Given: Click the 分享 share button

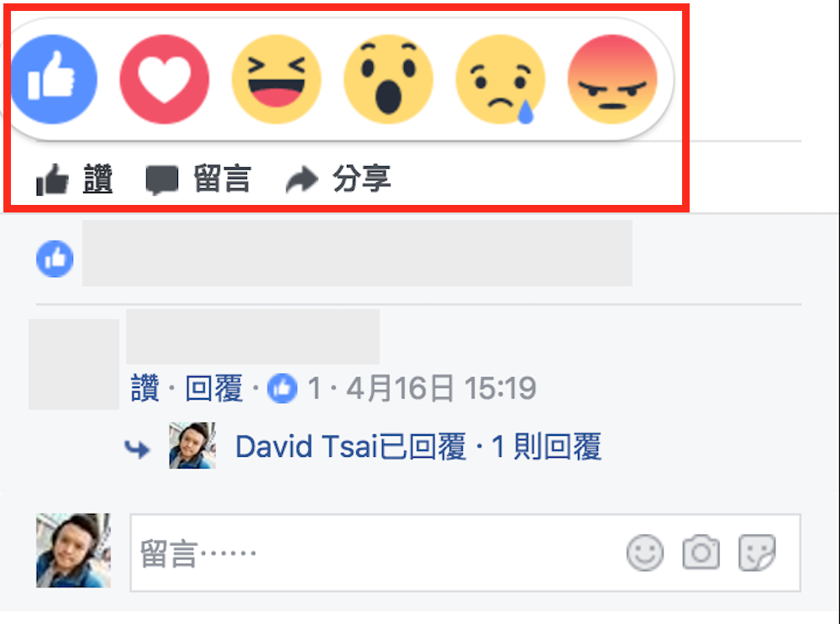Looking at the screenshot, I should pos(339,179).
